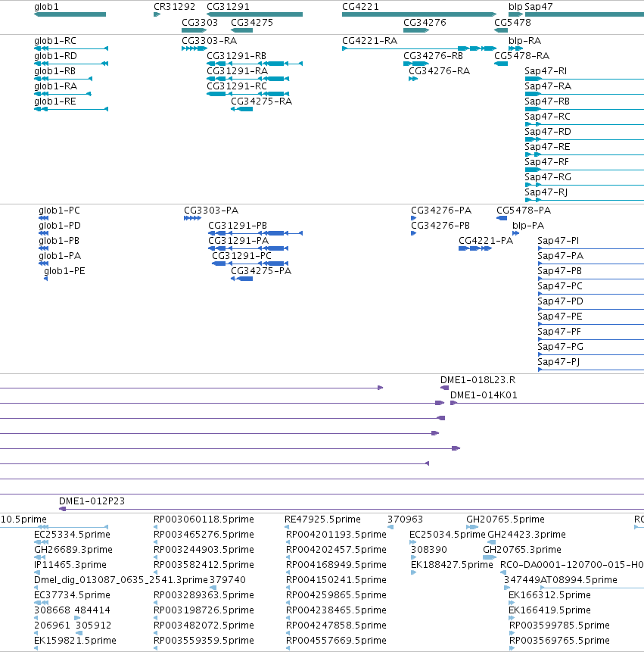Click EST RP004201193.5prime
644x652 pixels.
tap(337, 535)
